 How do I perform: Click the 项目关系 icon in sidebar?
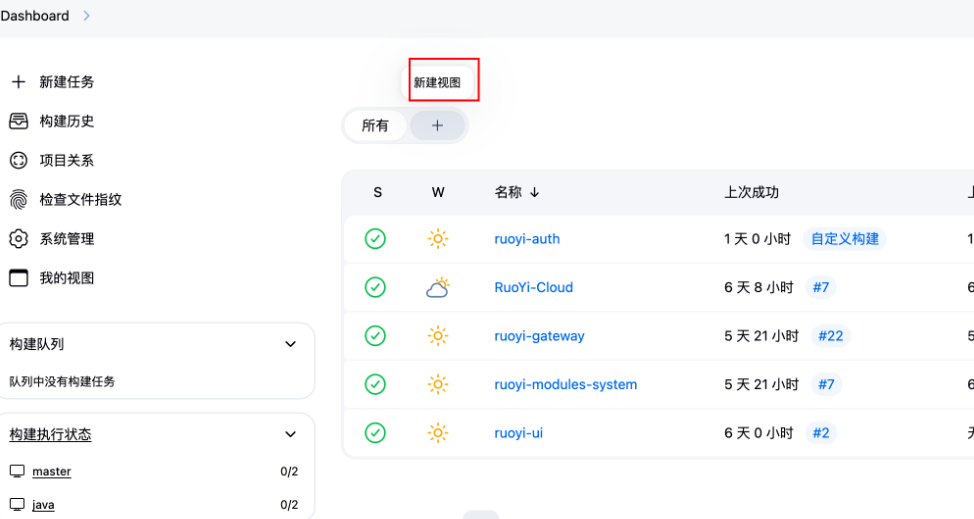18,160
